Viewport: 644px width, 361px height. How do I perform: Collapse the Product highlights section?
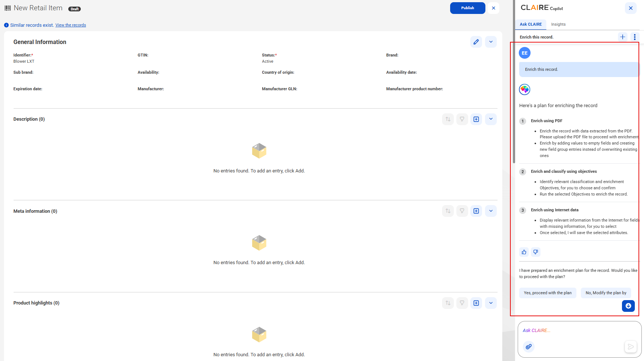pos(491,303)
